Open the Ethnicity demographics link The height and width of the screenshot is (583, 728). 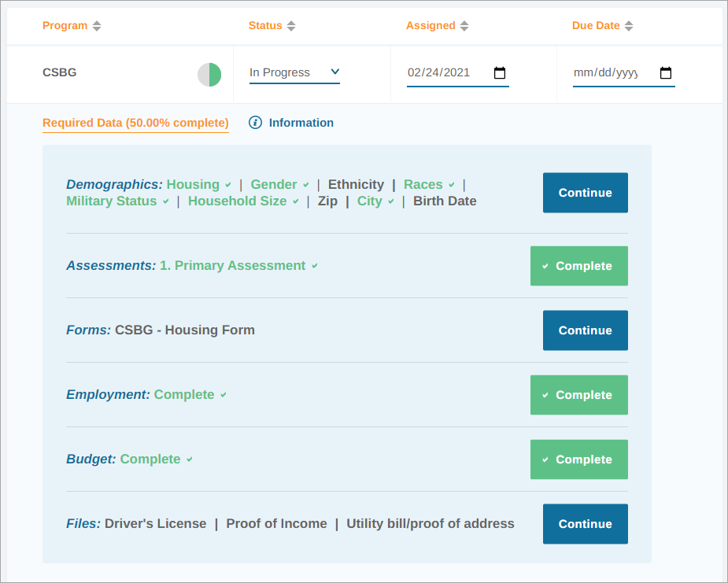(x=356, y=185)
